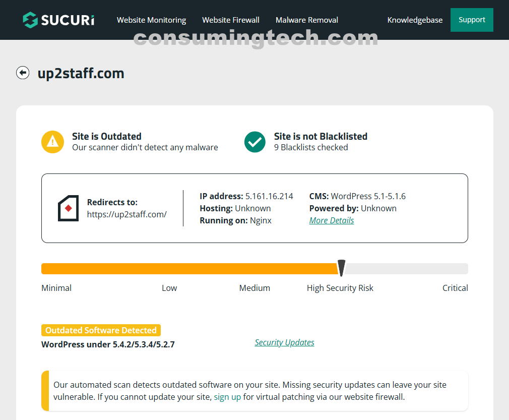Click the green checkmark blacklist icon

pyautogui.click(x=255, y=142)
